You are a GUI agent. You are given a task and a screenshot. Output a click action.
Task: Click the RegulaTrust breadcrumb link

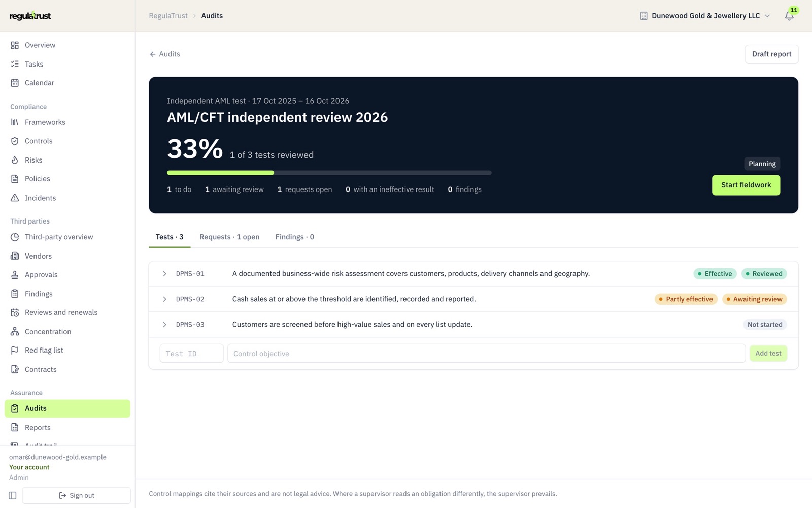168,16
